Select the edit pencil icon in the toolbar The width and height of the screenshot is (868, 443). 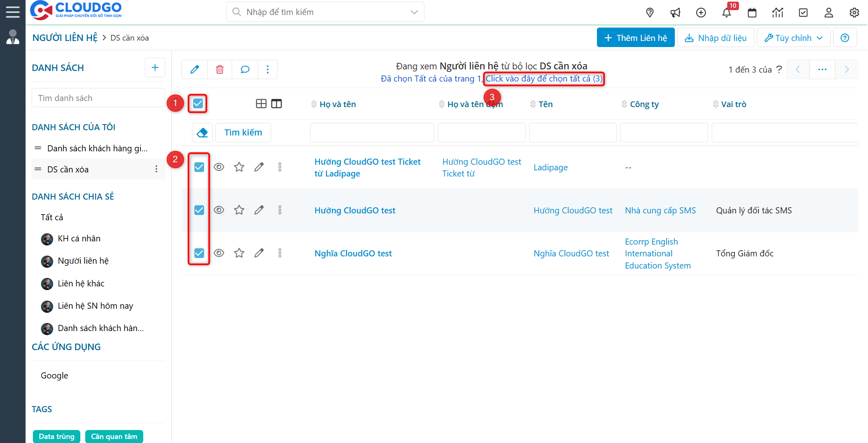pyautogui.click(x=194, y=69)
